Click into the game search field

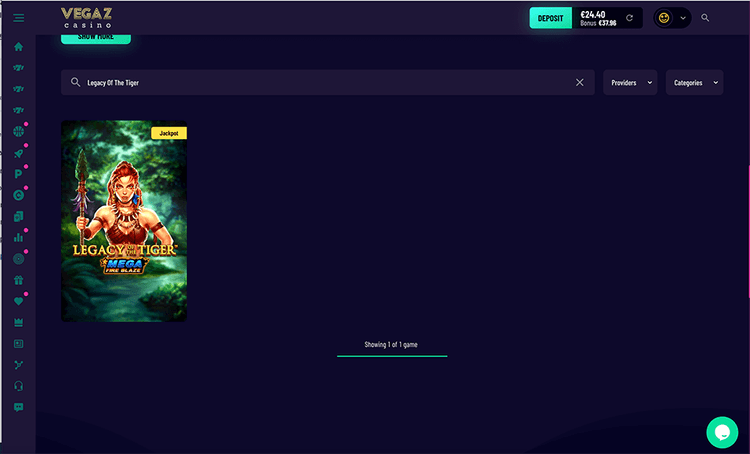[328, 82]
